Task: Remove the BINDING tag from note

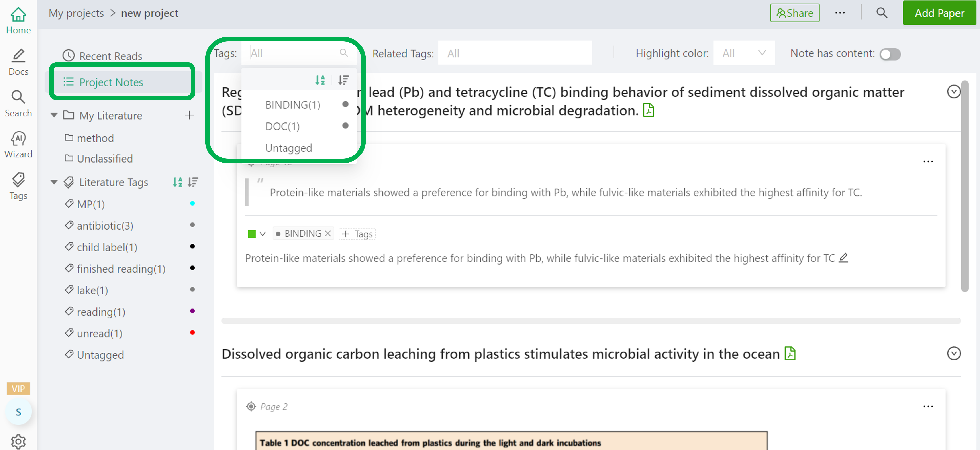Action: point(328,234)
